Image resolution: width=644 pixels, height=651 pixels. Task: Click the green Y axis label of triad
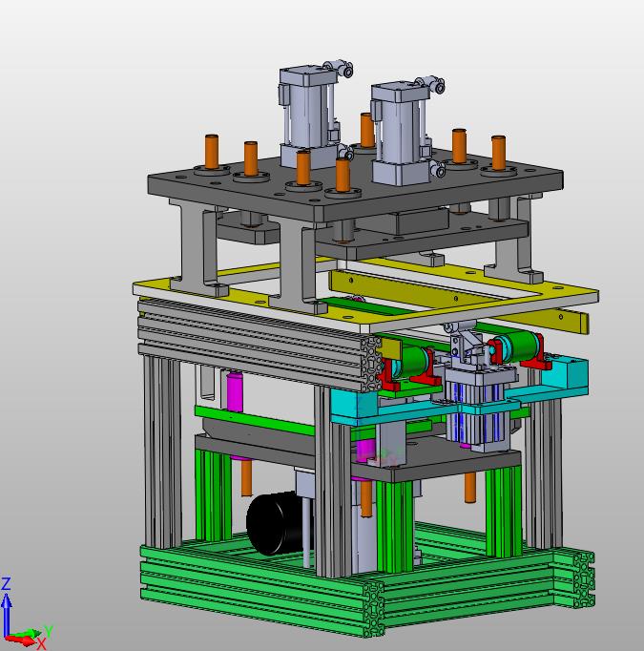(49, 632)
